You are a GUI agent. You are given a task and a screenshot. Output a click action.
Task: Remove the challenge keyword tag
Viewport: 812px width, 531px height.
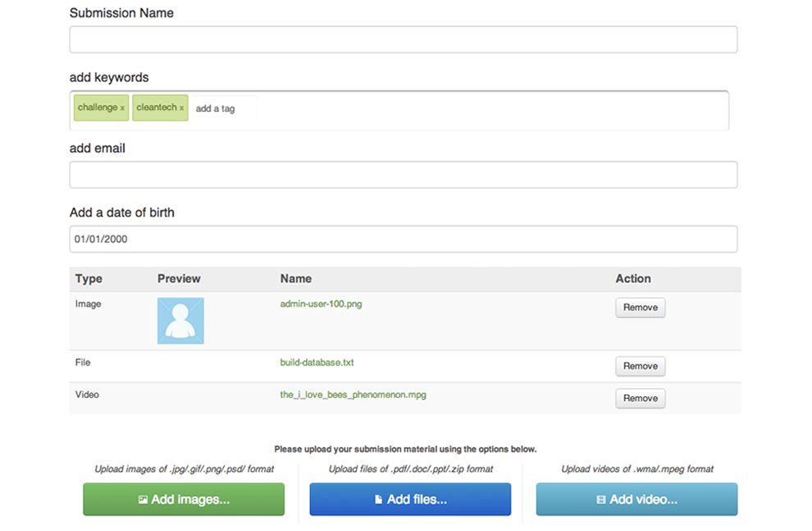[x=123, y=108]
